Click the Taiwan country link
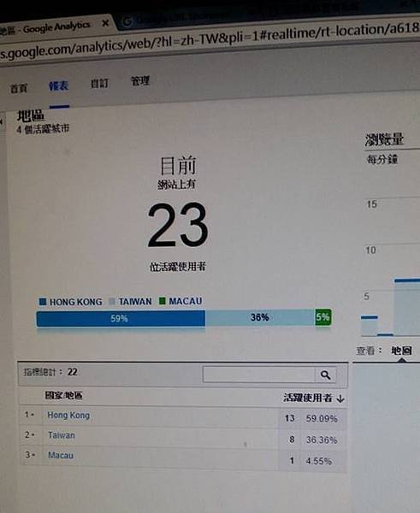420x513 pixels. 62,435
